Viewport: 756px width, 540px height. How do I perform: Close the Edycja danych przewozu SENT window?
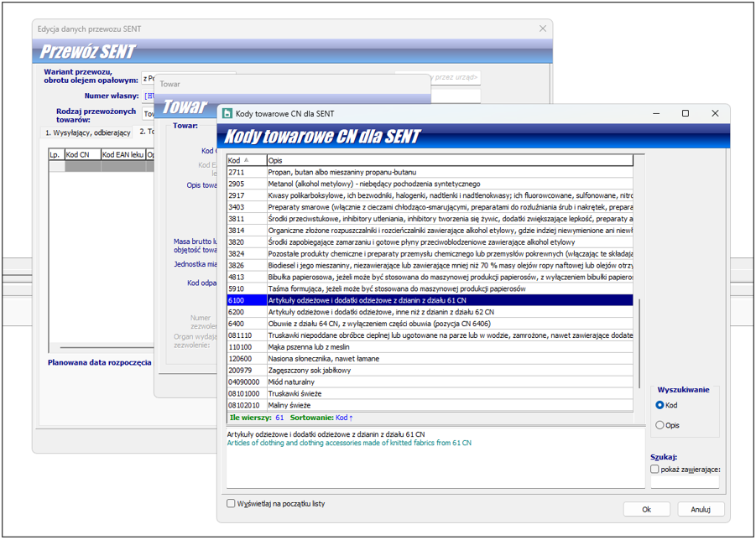[542, 29]
